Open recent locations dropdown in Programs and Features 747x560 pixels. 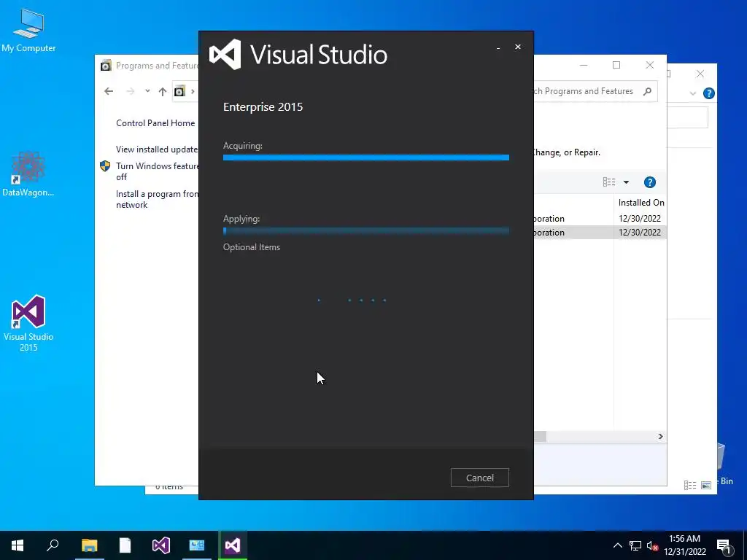tap(147, 91)
